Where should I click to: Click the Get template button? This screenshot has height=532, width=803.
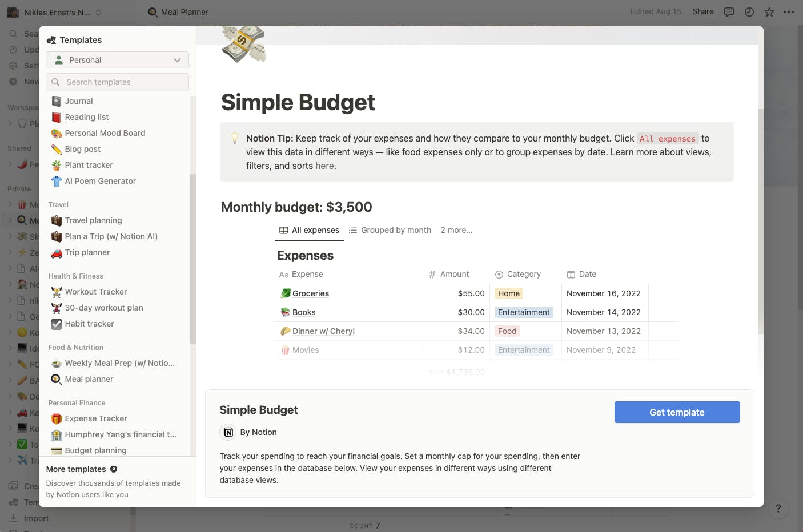pos(677,412)
